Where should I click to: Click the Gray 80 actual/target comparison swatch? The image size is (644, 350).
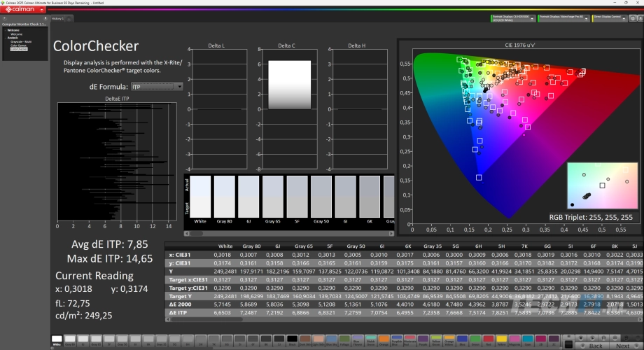[224, 197]
